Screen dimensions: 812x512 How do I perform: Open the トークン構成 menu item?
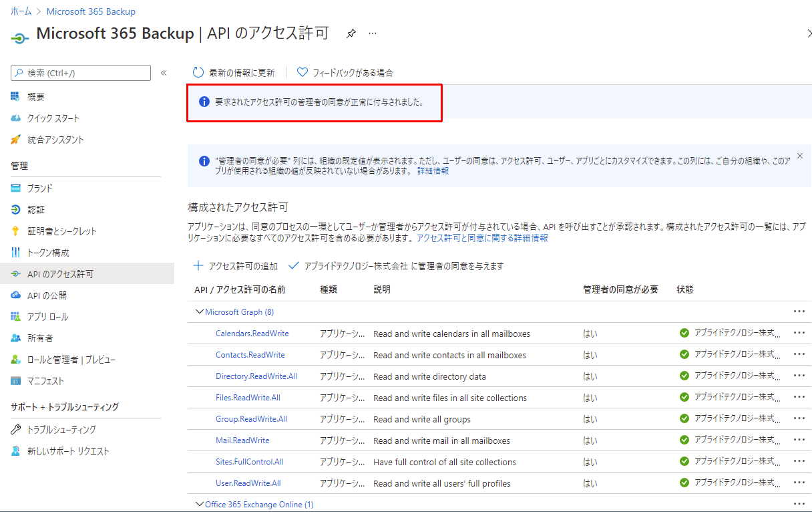(x=48, y=253)
